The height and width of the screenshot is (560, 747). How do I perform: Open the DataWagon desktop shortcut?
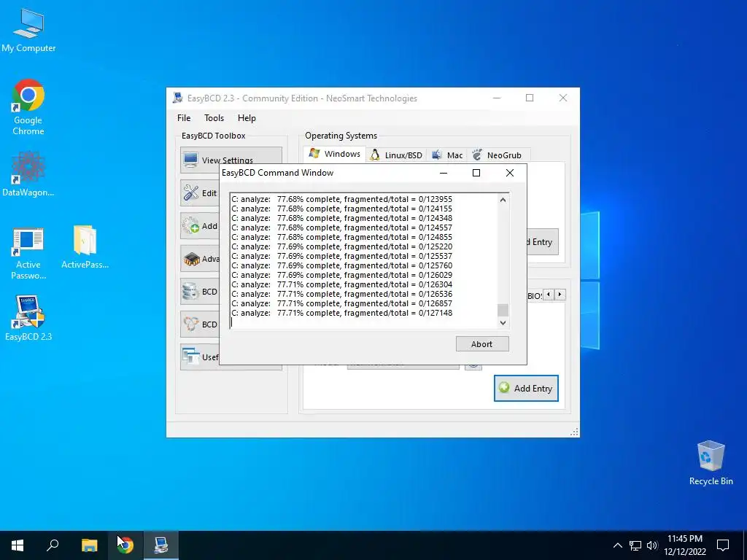pyautogui.click(x=28, y=174)
